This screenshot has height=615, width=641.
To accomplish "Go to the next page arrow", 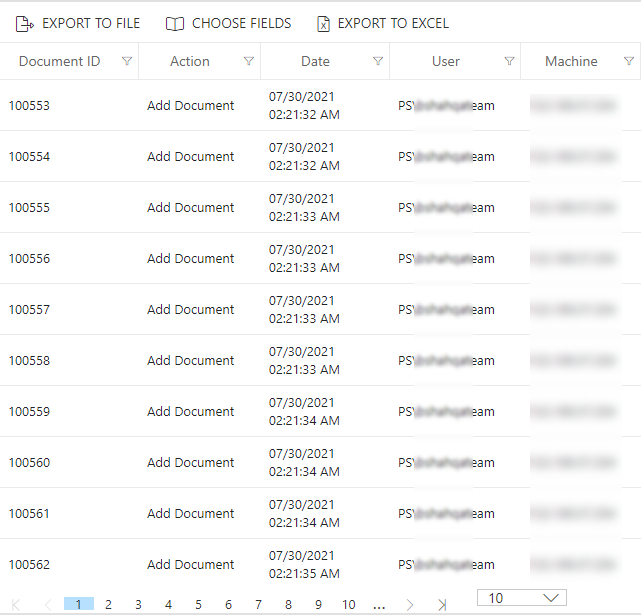I will point(409,605).
